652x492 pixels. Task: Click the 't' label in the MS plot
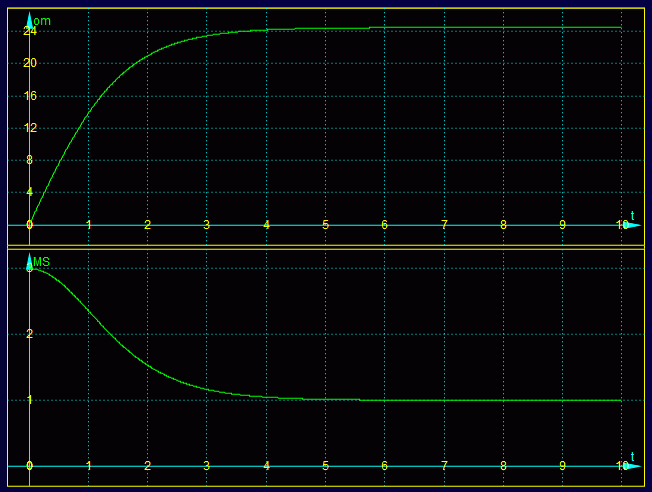632,455
